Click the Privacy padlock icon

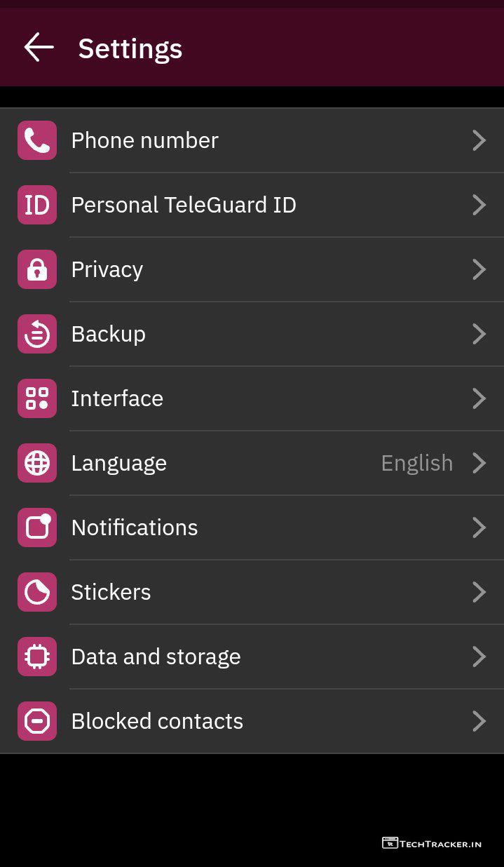(37, 269)
